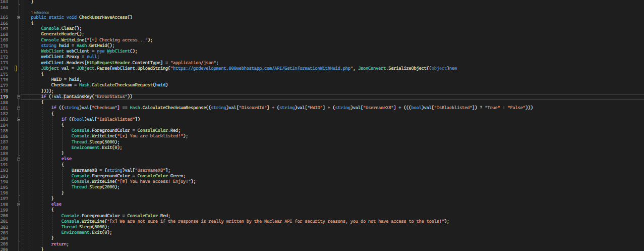This screenshot has height=251, width=644.
Task: Collapse the else block at line 190
Action: click(18, 159)
